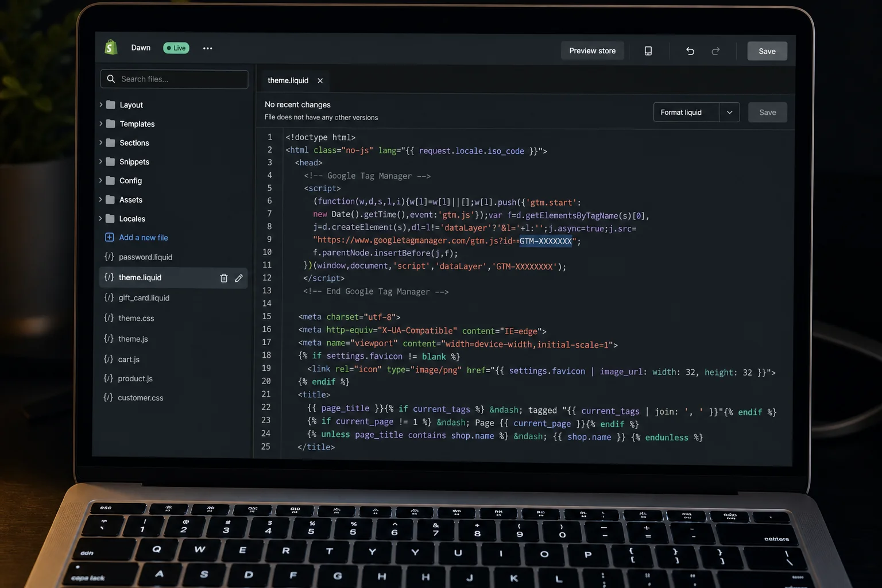
Task: Close the theme.liquid tab
Action: [320, 81]
